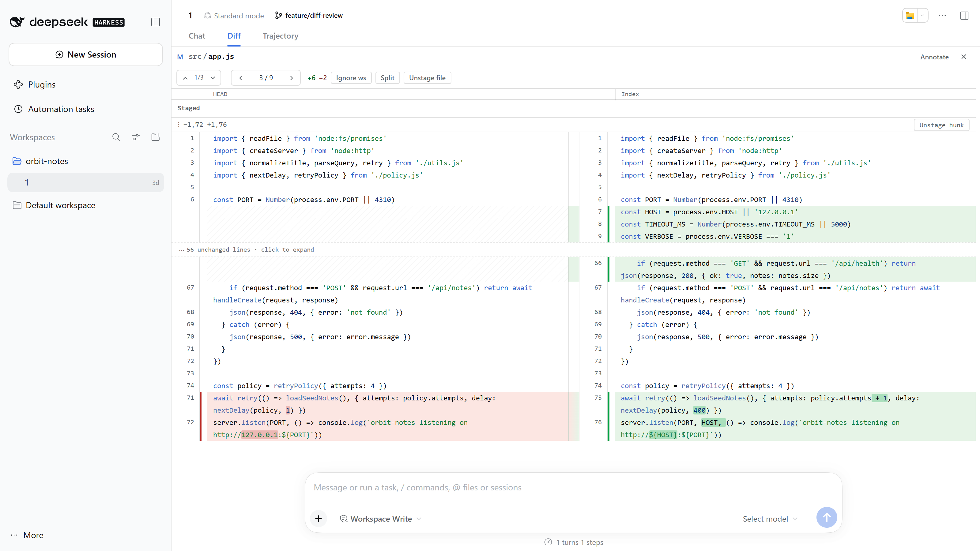The image size is (980, 551).
Task: Click the deepseek Harness logo
Action: (67, 22)
